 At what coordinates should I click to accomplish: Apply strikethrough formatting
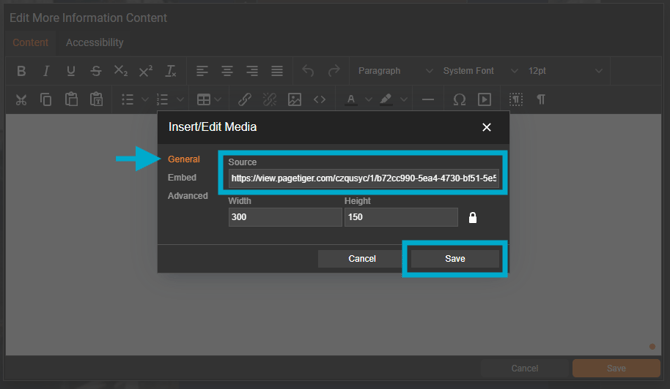pyautogui.click(x=96, y=71)
